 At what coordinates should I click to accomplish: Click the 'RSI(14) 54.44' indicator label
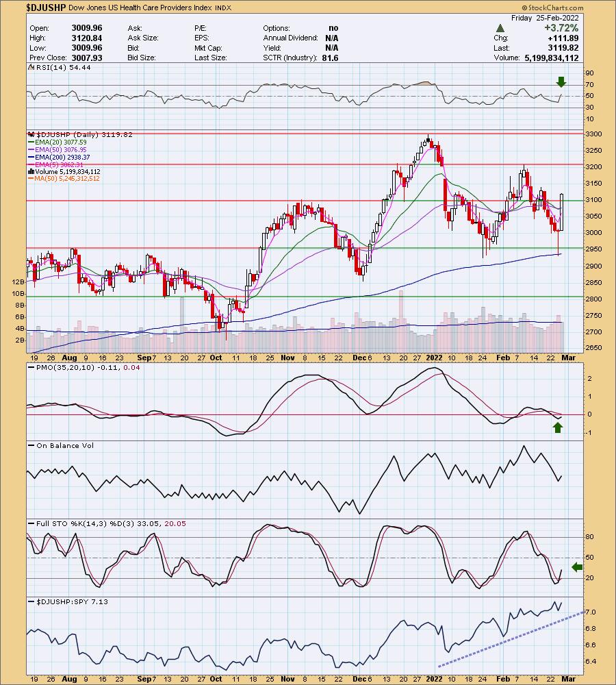click(x=64, y=67)
